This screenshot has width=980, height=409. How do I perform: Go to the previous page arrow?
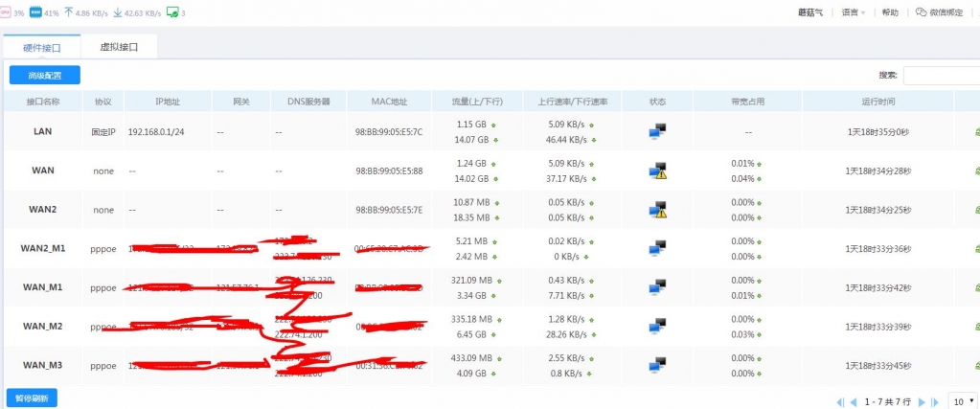(x=854, y=401)
